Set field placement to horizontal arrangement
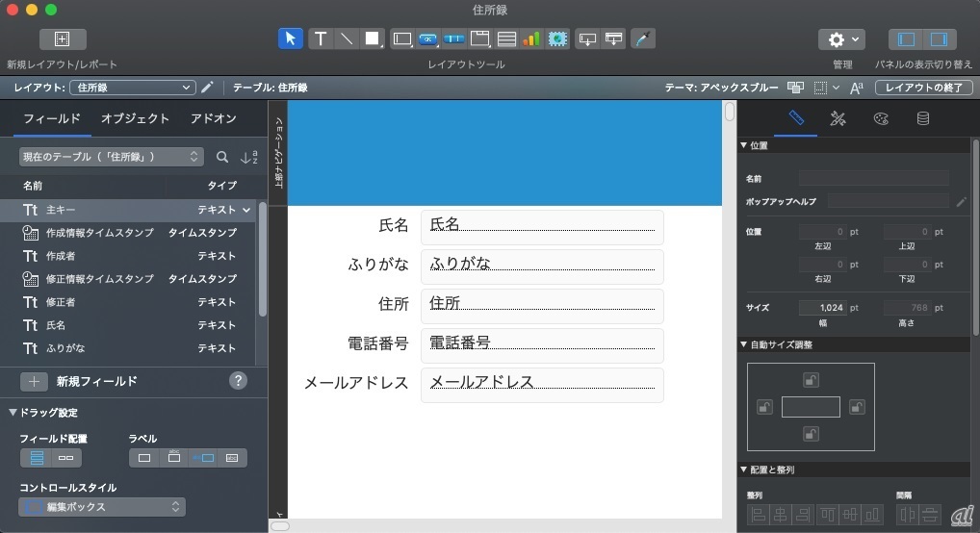Screen dimensions: 980x533 point(65,458)
